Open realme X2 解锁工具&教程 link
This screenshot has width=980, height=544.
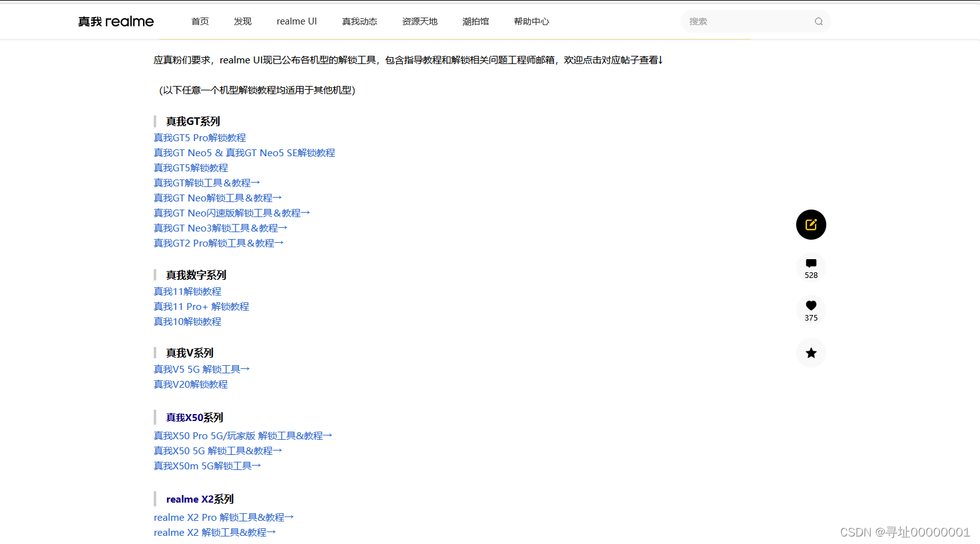(215, 533)
